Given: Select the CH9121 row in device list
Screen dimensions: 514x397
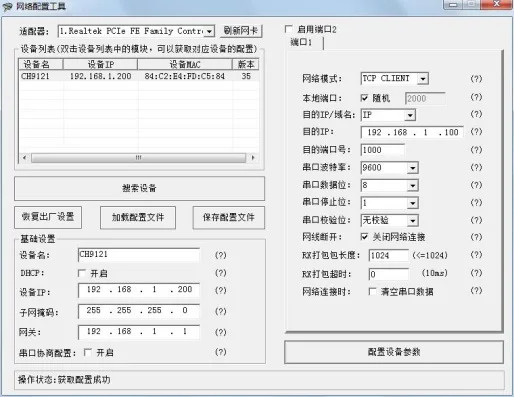Looking at the screenshot, I should tap(138, 76).
